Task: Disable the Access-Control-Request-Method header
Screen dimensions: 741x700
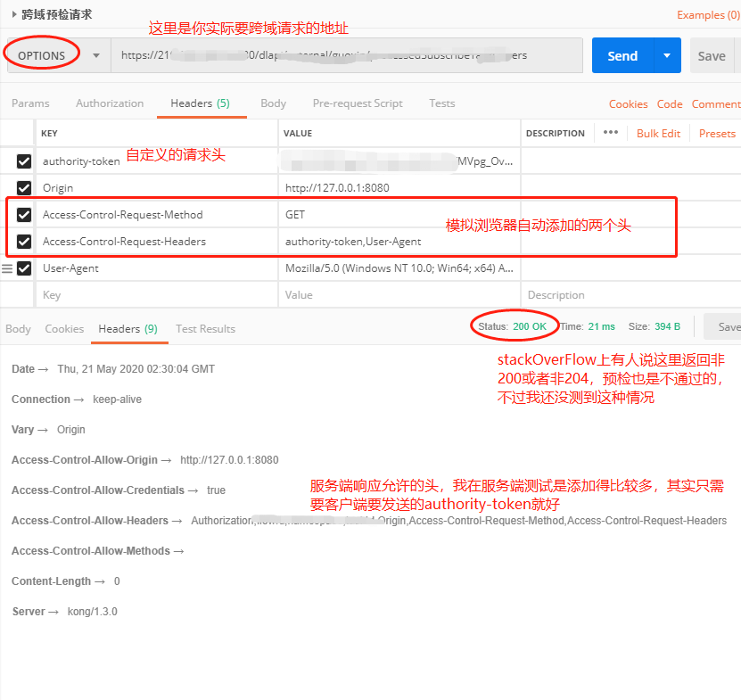Action: click(23, 214)
